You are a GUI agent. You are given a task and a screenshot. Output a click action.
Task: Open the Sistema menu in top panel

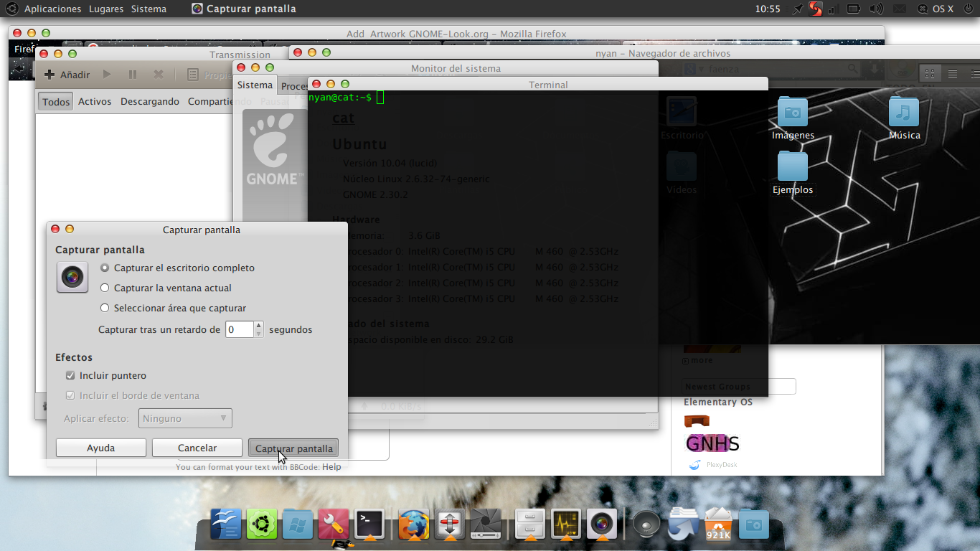click(149, 9)
